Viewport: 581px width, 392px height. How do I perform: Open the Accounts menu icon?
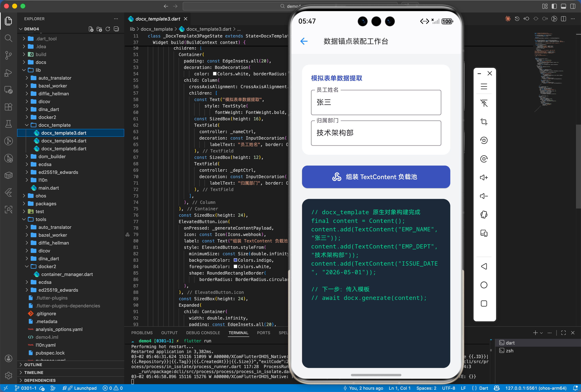pyautogui.click(x=9, y=358)
